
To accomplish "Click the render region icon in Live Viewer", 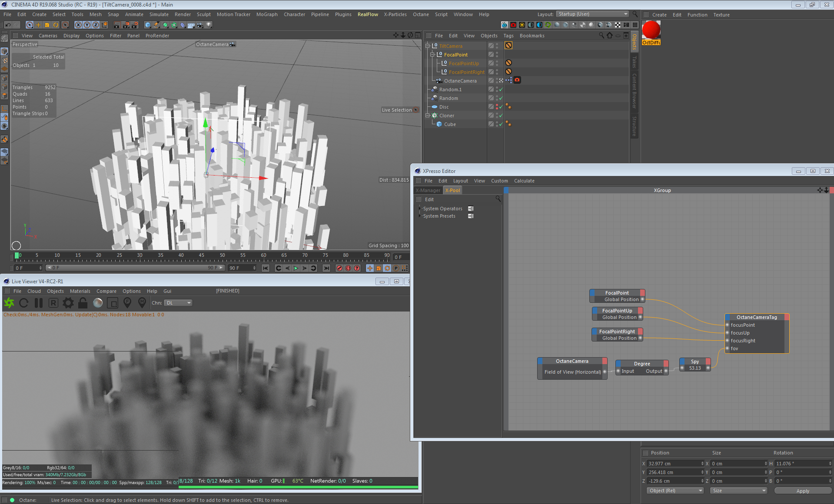I will tap(113, 303).
